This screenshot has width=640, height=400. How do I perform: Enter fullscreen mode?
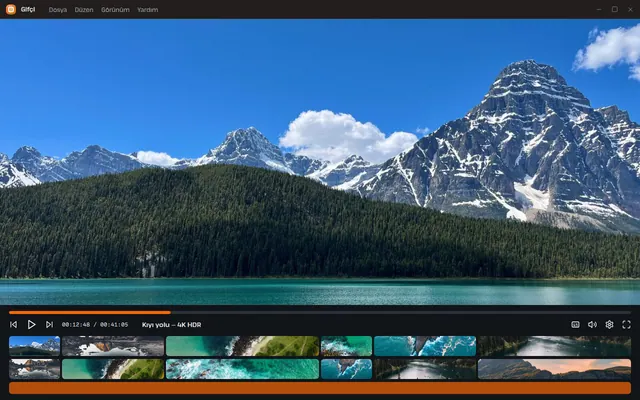626,324
